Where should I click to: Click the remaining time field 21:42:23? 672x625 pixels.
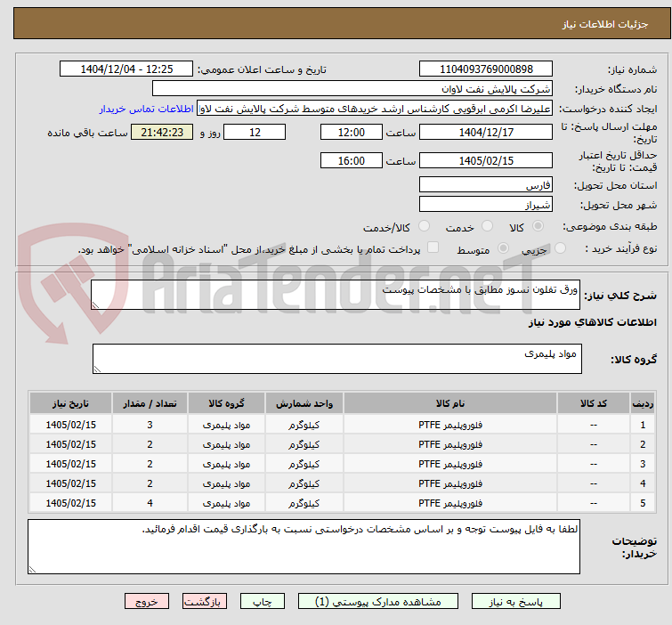pyautogui.click(x=162, y=132)
